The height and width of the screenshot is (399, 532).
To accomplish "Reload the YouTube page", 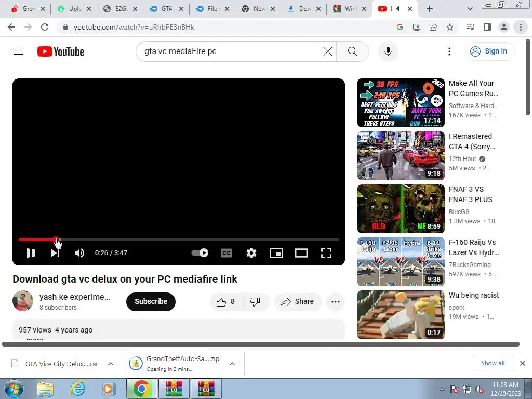I will click(45, 27).
